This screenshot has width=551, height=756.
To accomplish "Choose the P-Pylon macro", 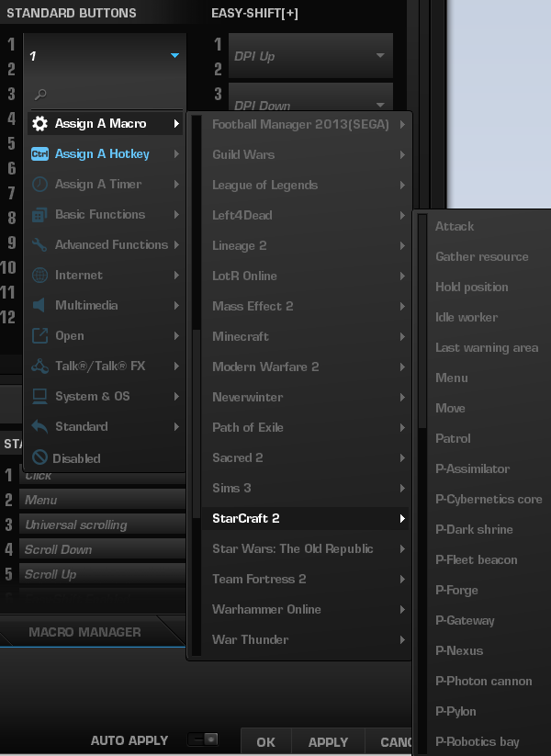I will pos(456,712).
